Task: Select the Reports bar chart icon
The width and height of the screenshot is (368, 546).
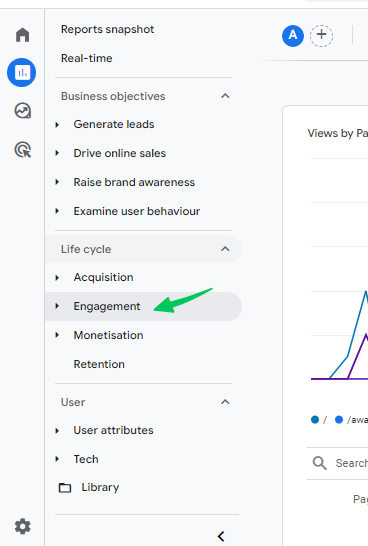Action: point(22,72)
